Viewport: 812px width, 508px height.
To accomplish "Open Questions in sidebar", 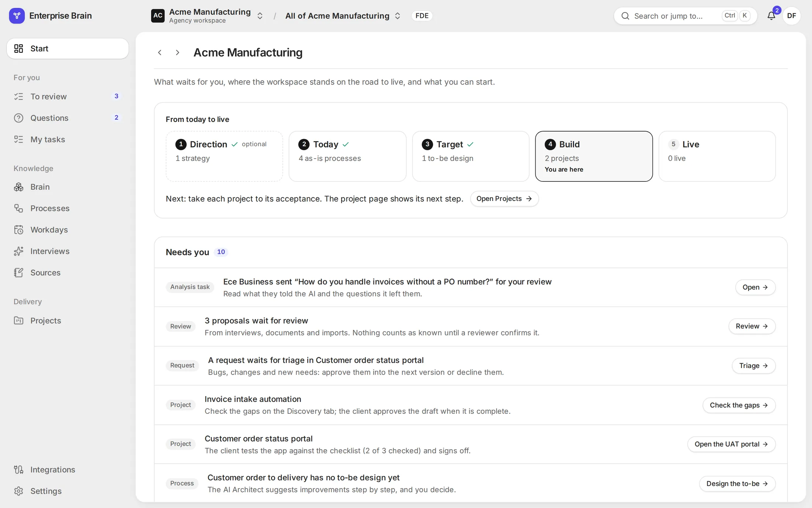I will [68, 118].
